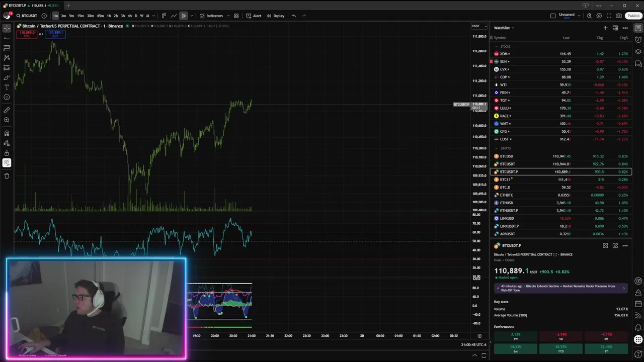Expand the timeframe interval dropdown
This screenshot has width=644, height=362.
click(153, 16)
